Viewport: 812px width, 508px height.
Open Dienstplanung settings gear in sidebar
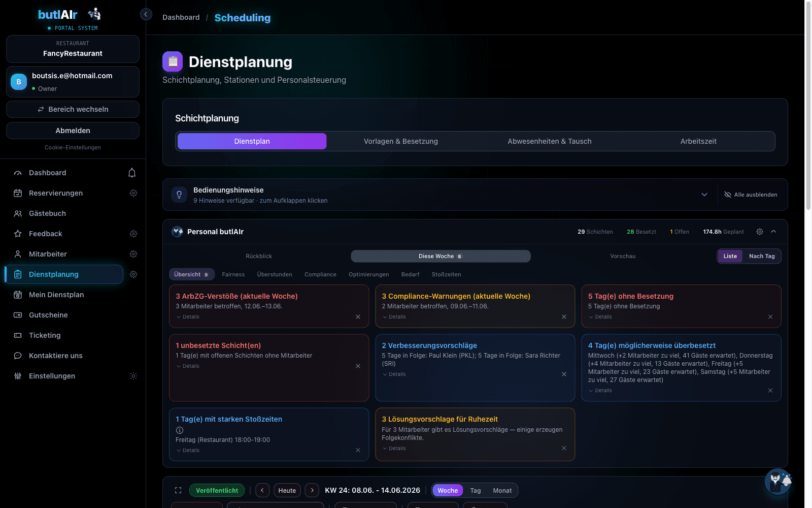(x=133, y=274)
